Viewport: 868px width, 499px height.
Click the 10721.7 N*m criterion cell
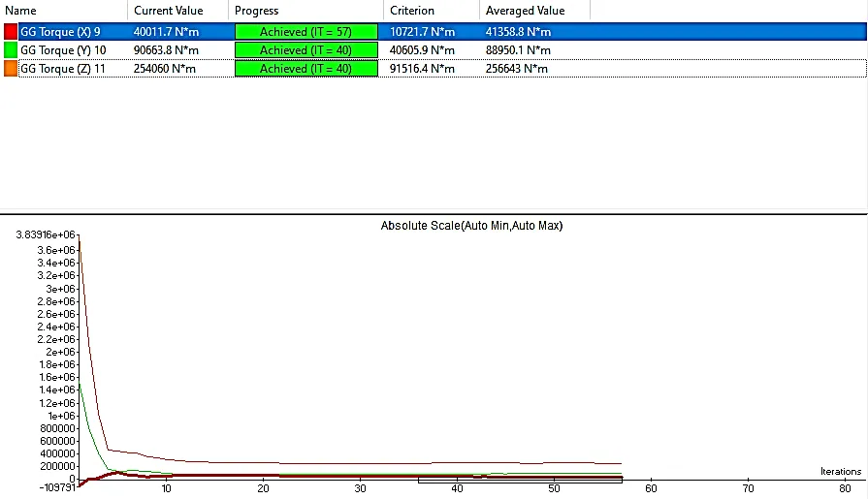coord(422,32)
